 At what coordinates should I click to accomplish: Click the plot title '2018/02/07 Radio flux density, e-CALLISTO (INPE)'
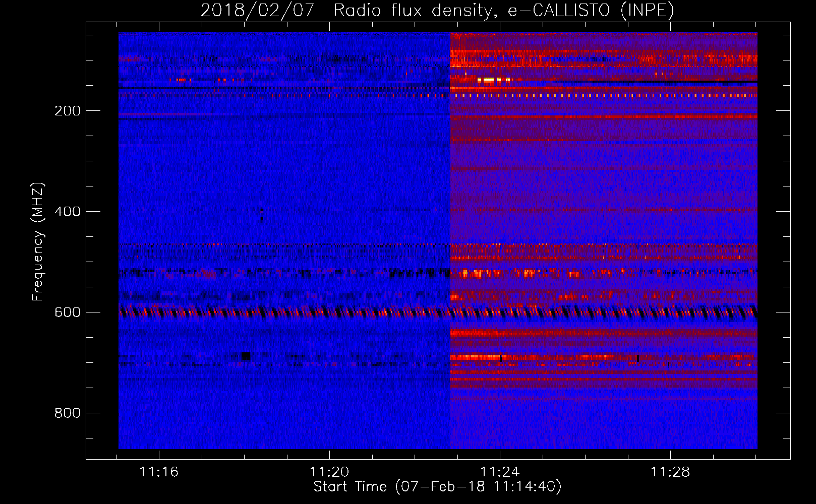click(x=437, y=10)
